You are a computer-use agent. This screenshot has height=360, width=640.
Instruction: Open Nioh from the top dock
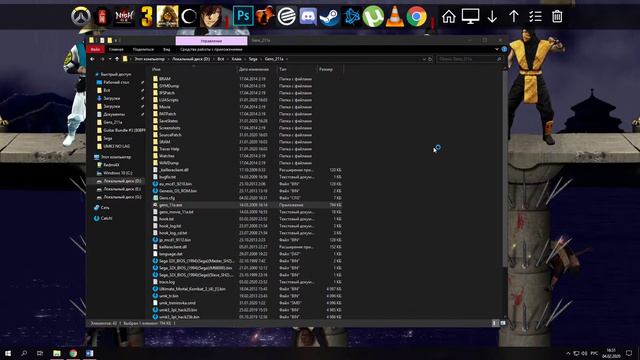[124, 17]
